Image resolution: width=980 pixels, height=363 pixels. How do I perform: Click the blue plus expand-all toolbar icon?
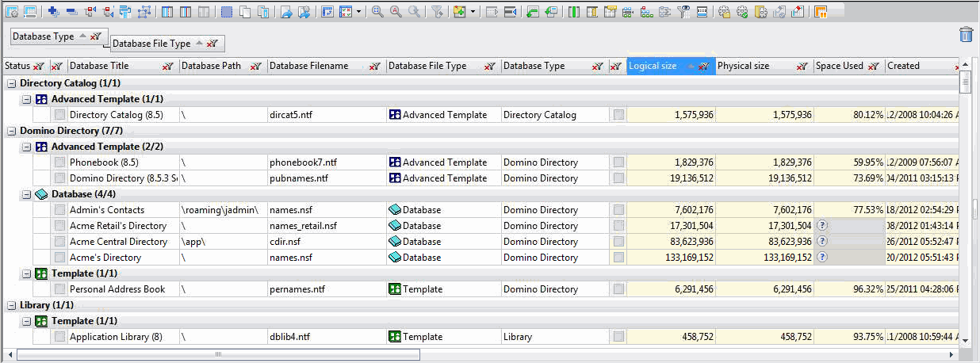pos(53,12)
